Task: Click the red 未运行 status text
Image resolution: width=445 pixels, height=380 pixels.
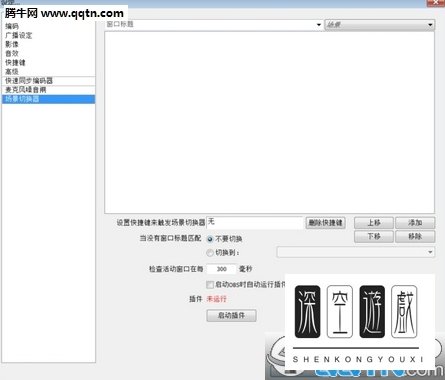Action: click(x=217, y=299)
